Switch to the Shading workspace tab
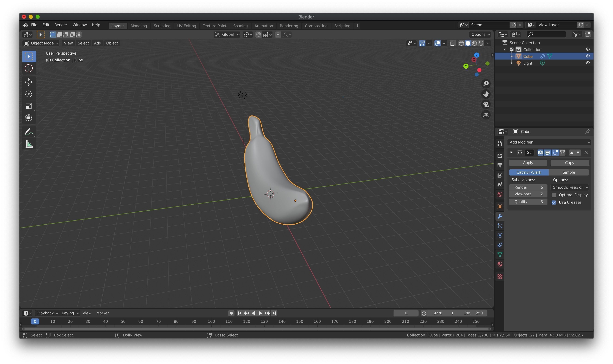The width and height of the screenshot is (613, 364). tap(240, 26)
